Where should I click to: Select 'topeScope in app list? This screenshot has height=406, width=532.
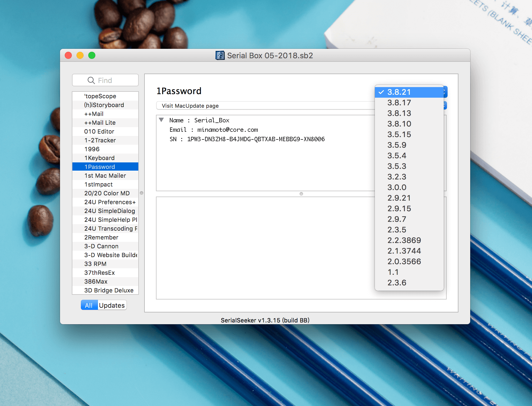tap(105, 96)
